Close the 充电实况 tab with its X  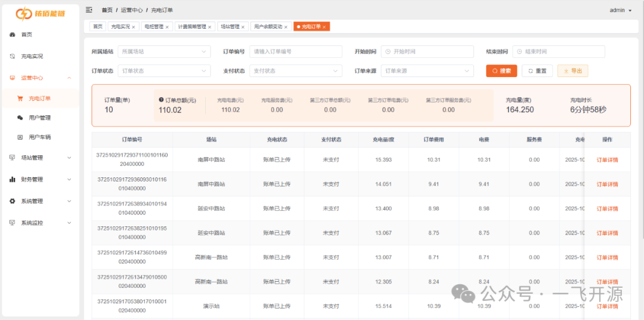pos(134,27)
